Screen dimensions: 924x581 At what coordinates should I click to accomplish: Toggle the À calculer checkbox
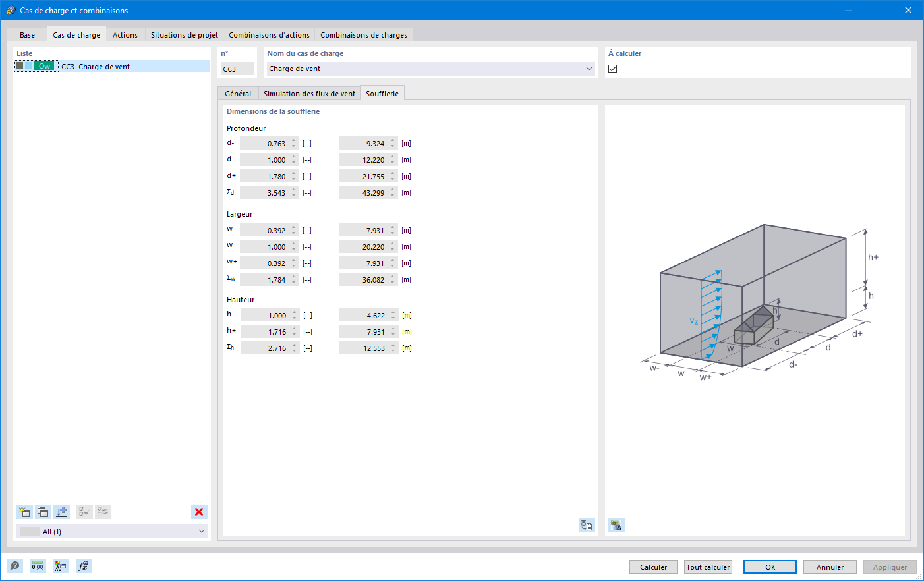pos(613,69)
